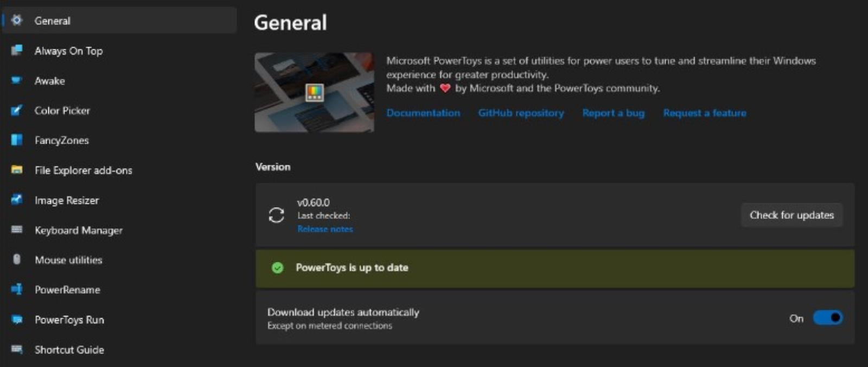Click the Request a feature link
Screen dimensions: 868x367
click(704, 113)
